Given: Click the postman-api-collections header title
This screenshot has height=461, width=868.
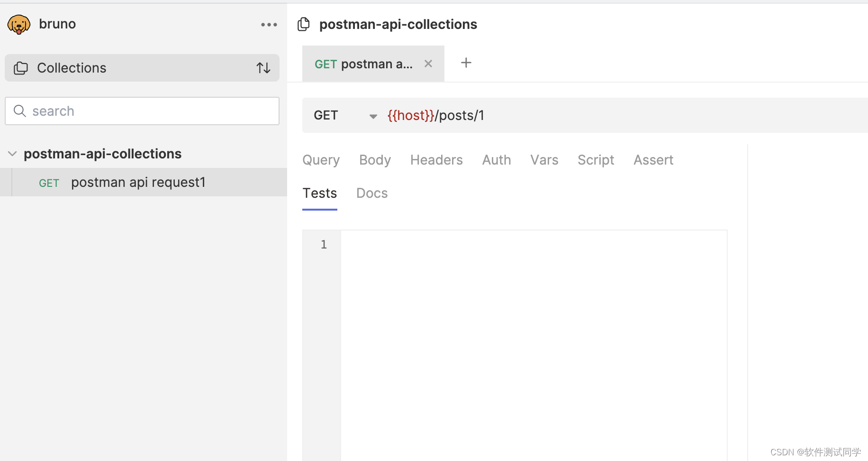Looking at the screenshot, I should (398, 24).
